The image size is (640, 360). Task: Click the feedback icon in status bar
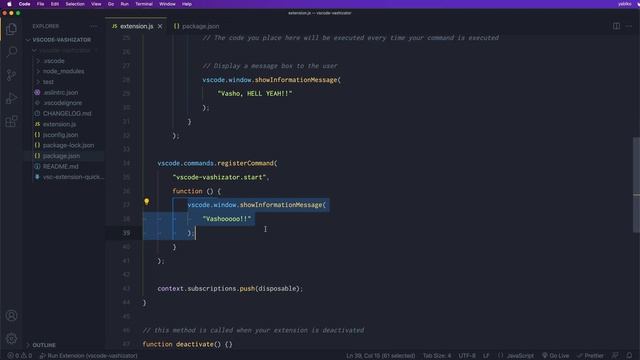(x=616, y=356)
